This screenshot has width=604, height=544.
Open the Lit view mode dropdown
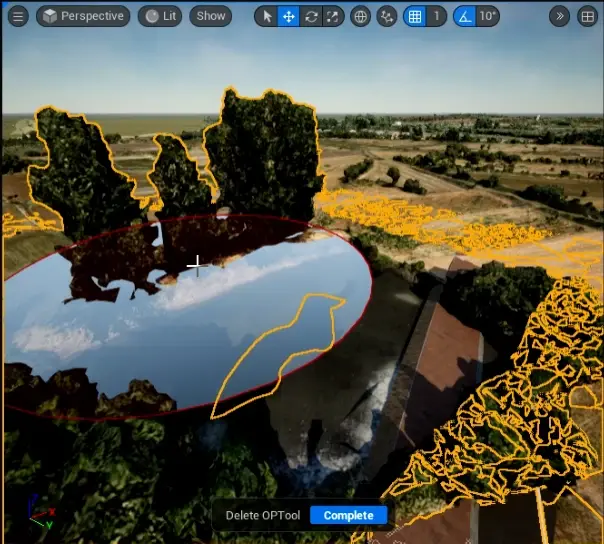point(160,16)
